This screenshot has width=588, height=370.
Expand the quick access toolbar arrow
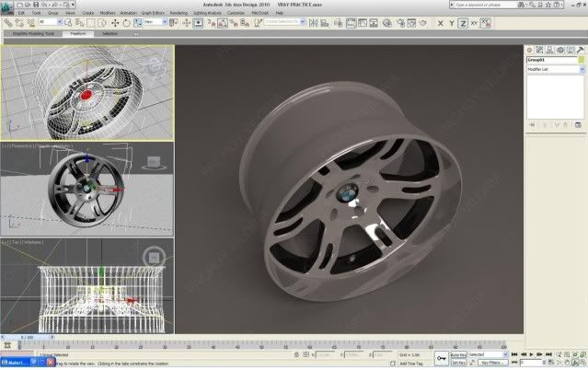coord(73,5)
